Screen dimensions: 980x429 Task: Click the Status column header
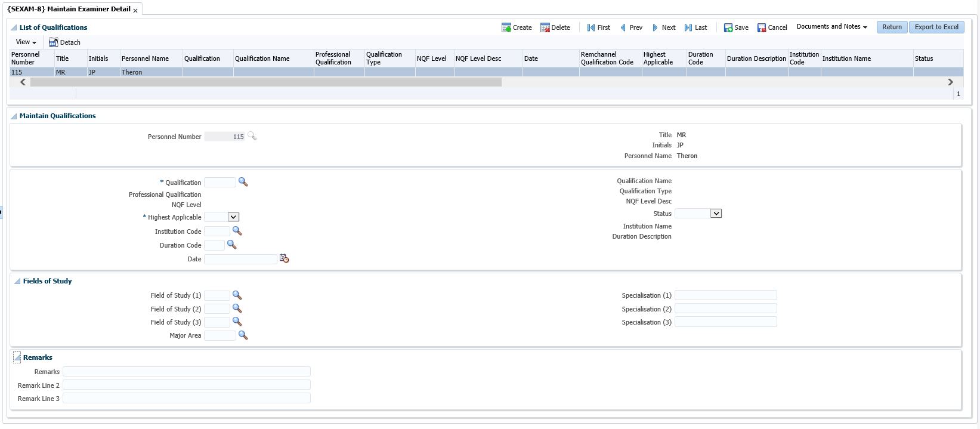[x=938, y=58]
